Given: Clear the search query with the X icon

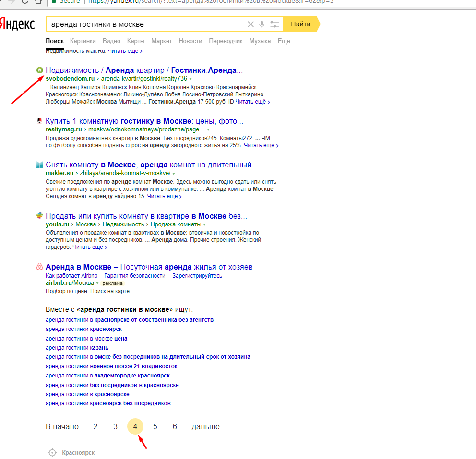Looking at the screenshot, I should pos(250,24).
